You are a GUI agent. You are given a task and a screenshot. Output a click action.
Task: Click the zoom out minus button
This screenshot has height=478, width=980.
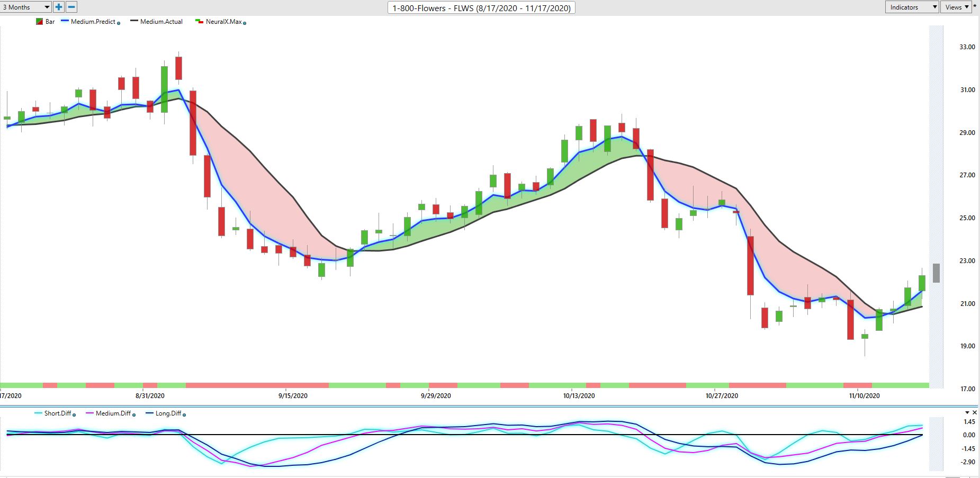71,7
